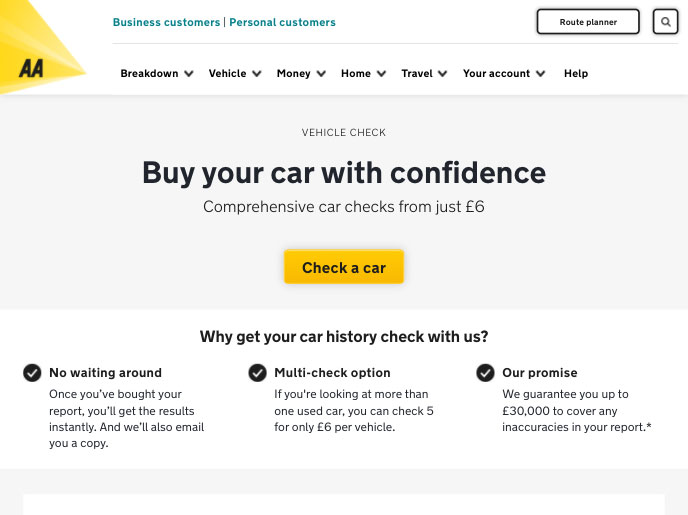Viewport: 688px width, 515px height.
Task: Click the Route planner button
Action: click(x=588, y=22)
